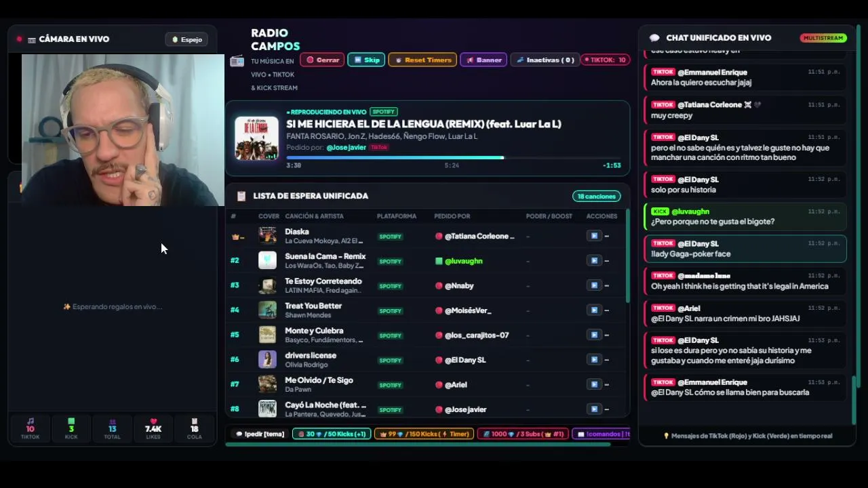Click the Total stat tile showing 13
This screenshot has width=868, height=488.
pyautogui.click(x=112, y=428)
